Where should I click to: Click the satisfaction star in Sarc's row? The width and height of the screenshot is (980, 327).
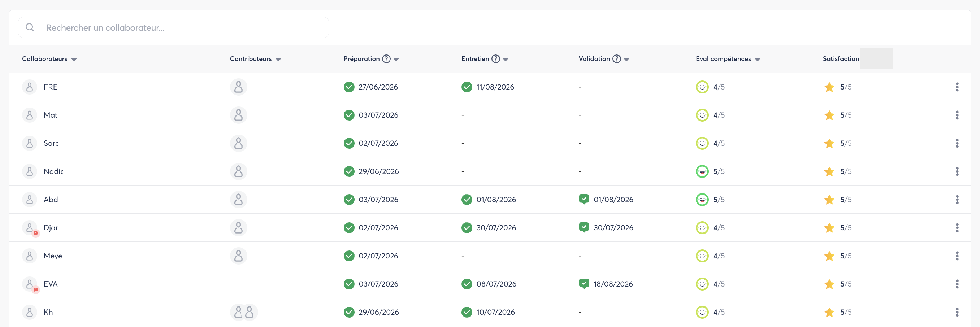point(829,143)
